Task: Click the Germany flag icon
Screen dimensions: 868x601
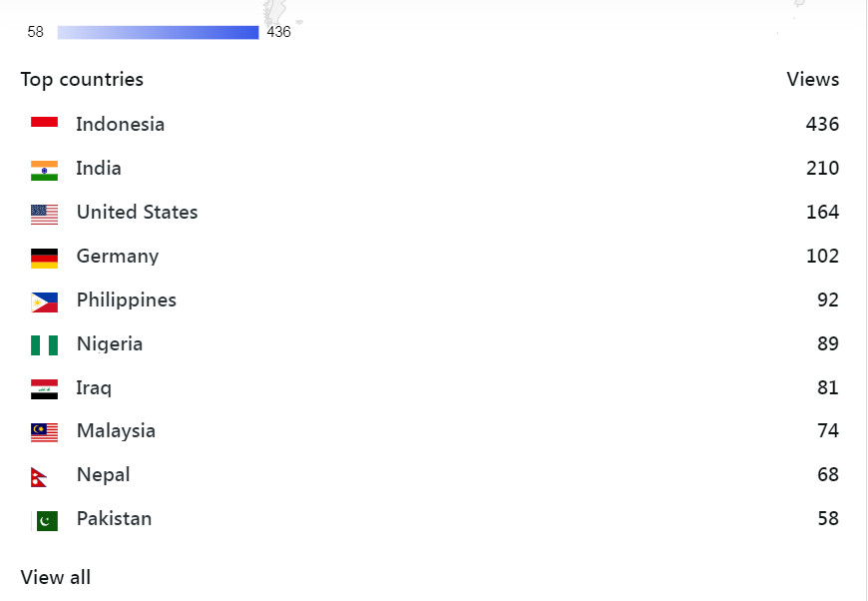Action: (x=44, y=257)
